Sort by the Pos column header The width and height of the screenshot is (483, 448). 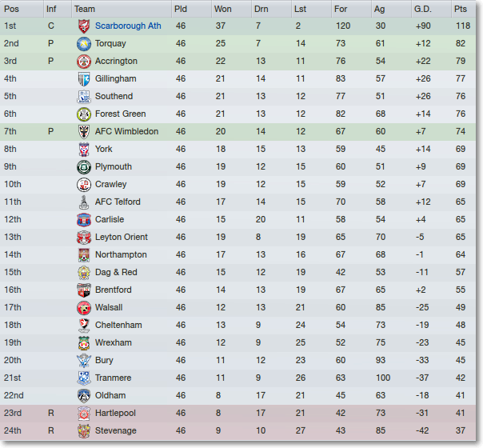tap(22, 9)
